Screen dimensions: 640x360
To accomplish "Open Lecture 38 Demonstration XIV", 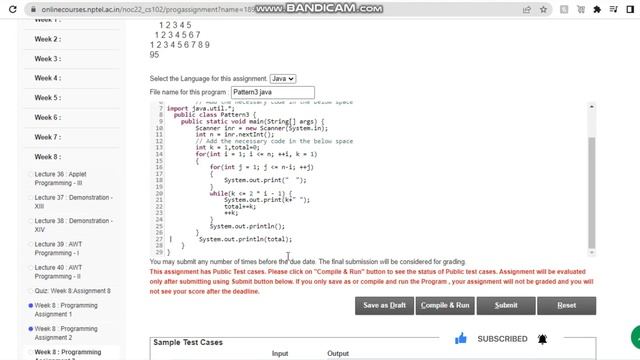I will coord(73,225).
